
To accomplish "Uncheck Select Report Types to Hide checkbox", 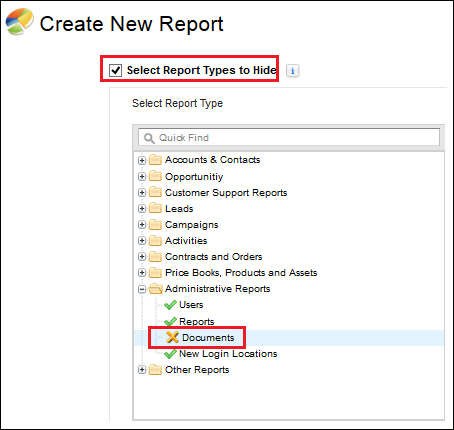I will 115,70.
